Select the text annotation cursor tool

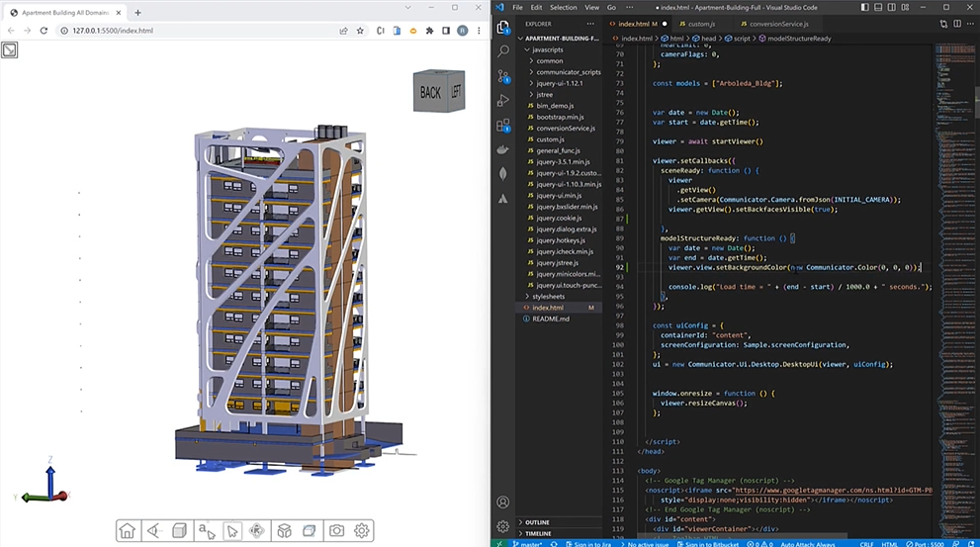click(207, 531)
